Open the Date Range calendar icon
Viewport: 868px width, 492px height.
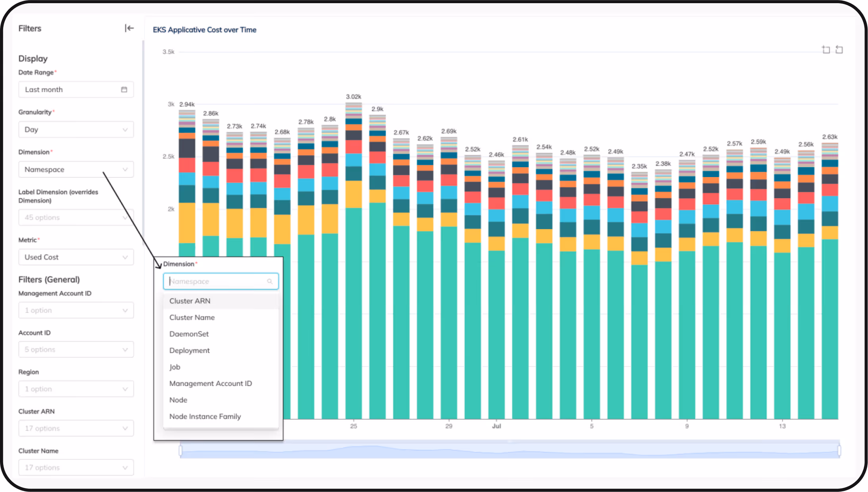tap(124, 90)
